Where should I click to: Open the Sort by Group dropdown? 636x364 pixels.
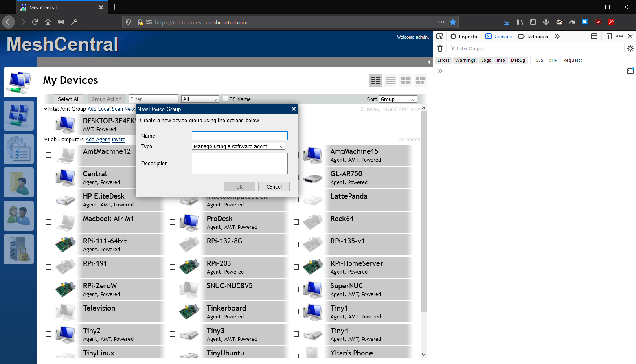397,99
